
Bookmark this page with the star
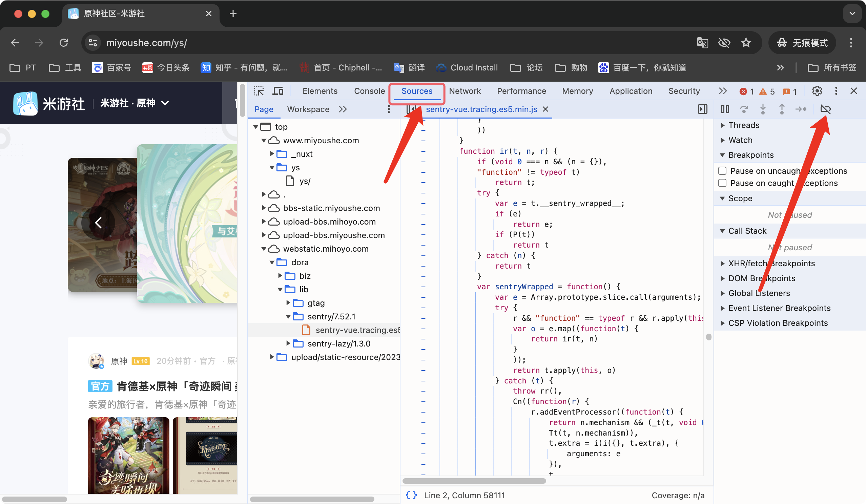click(746, 43)
